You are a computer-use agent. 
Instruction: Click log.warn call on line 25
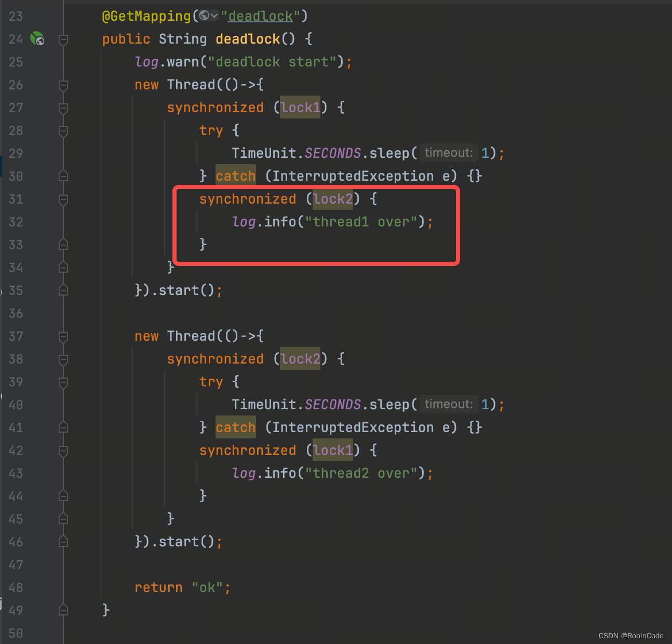coord(167,62)
